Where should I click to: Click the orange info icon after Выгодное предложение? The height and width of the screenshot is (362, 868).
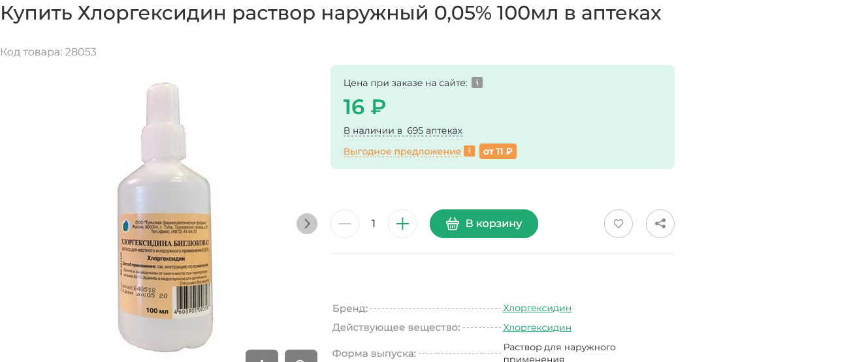tap(469, 151)
